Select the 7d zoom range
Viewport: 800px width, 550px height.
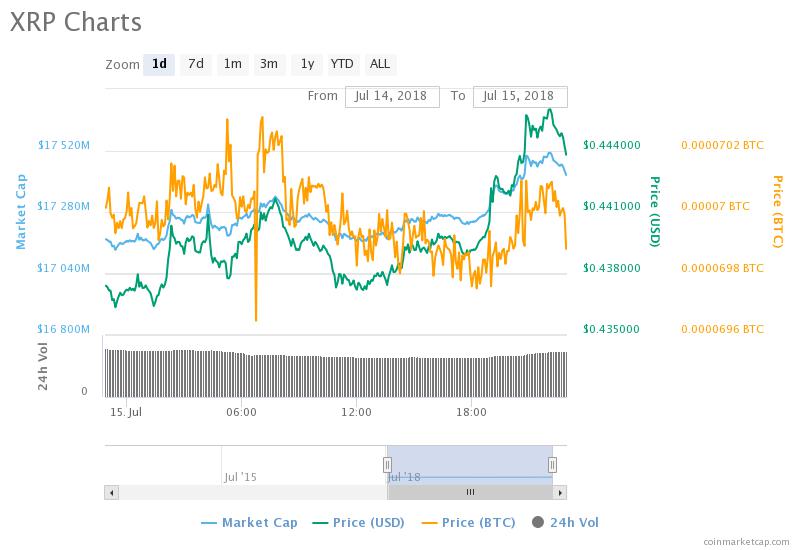tap(196, 64)
